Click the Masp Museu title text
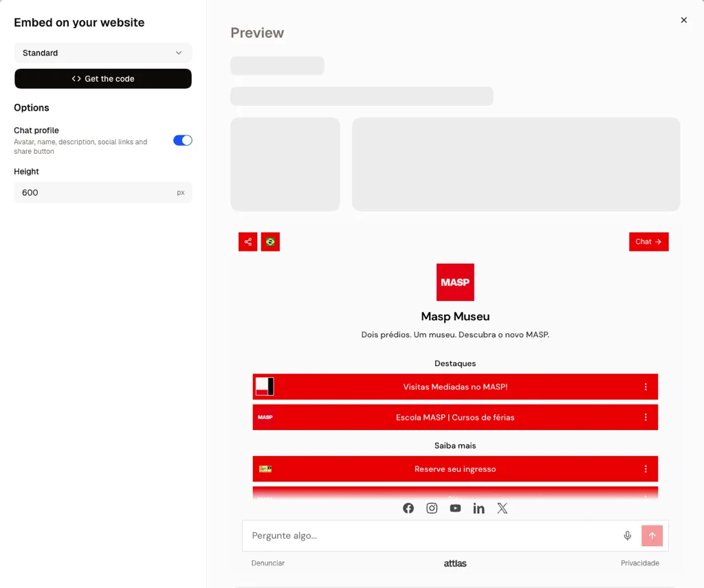 coord(455,316)
